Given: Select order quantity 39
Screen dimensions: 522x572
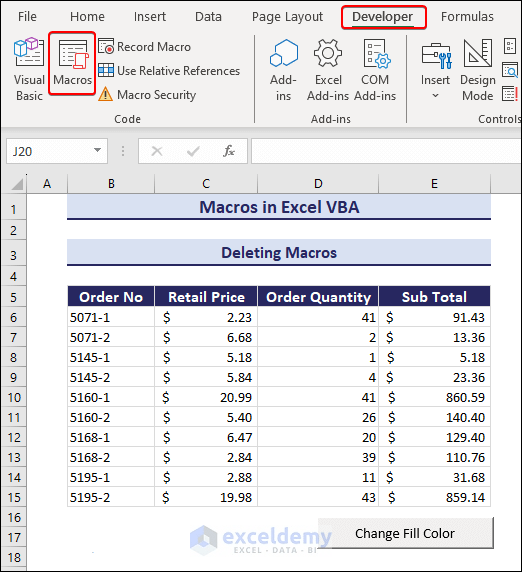Looking at the screenshot, I should point(318,457).
